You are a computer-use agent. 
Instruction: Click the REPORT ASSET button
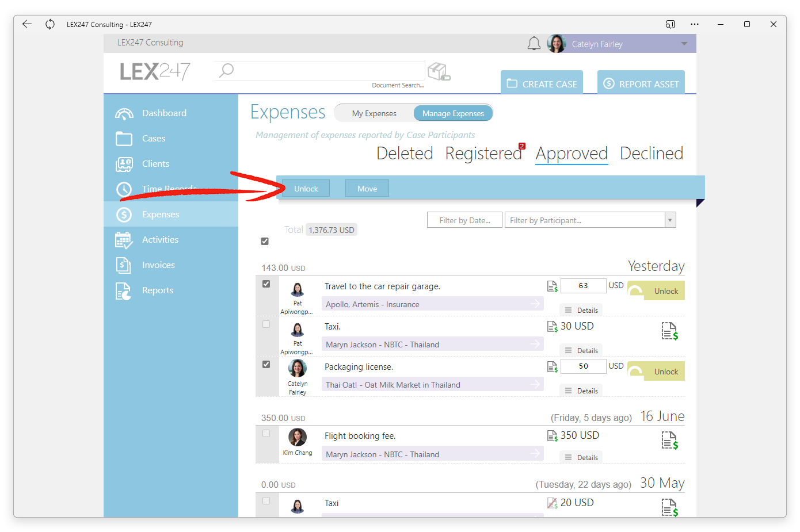(641, 83)
